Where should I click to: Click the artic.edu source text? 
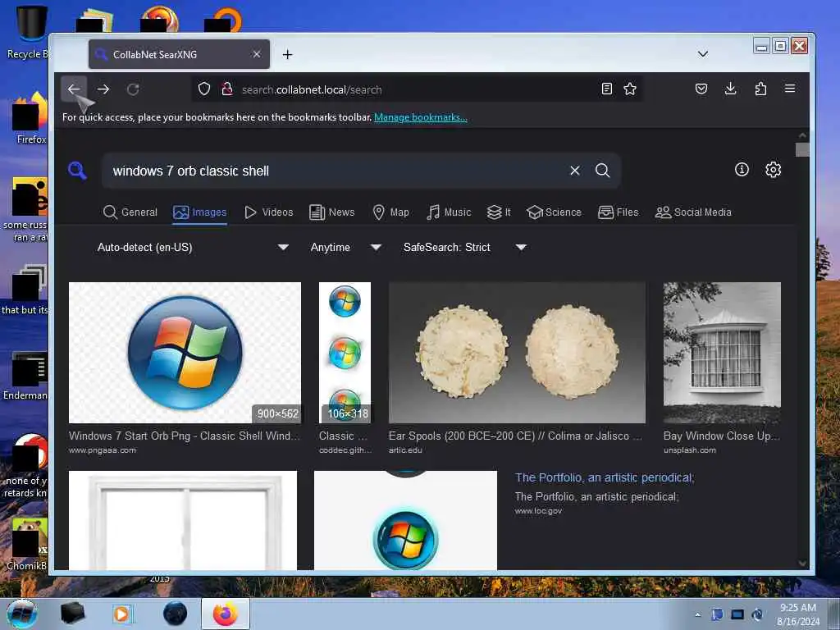click(405, 450)
